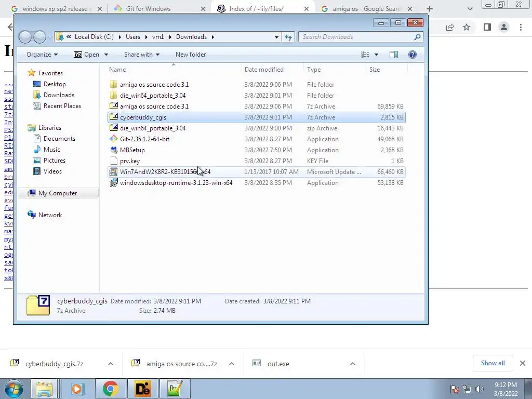Select amiga os source code 3.1 7z archive
This screenshot has height=399, width=532.
[256, 106]
